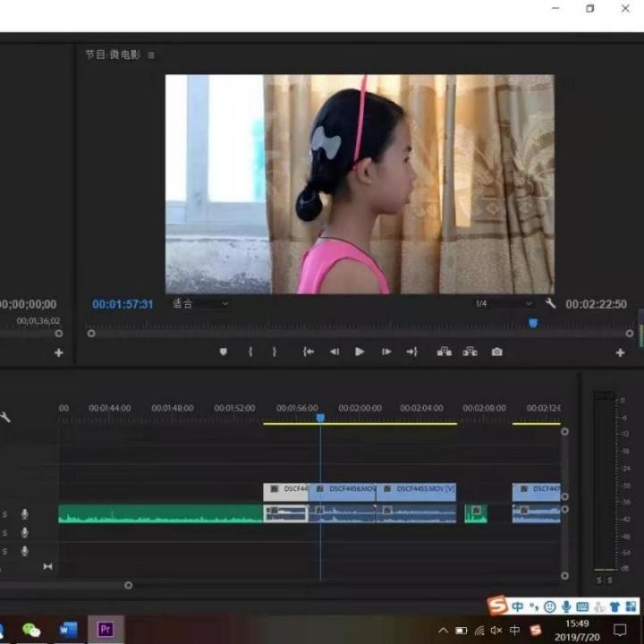Open program monitor settings wrench
The image size is (644, 644).
(550, 303)
